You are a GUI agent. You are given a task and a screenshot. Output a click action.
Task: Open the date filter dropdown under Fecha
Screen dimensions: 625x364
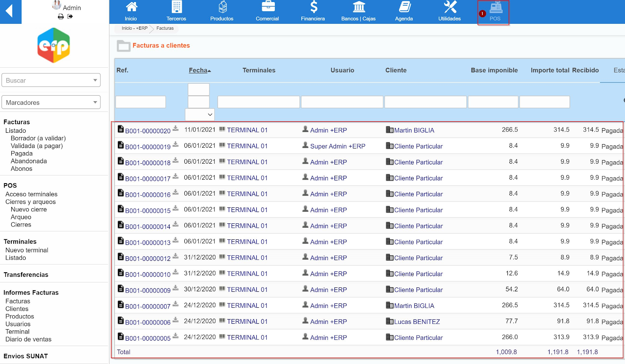(x=200, y=114)
